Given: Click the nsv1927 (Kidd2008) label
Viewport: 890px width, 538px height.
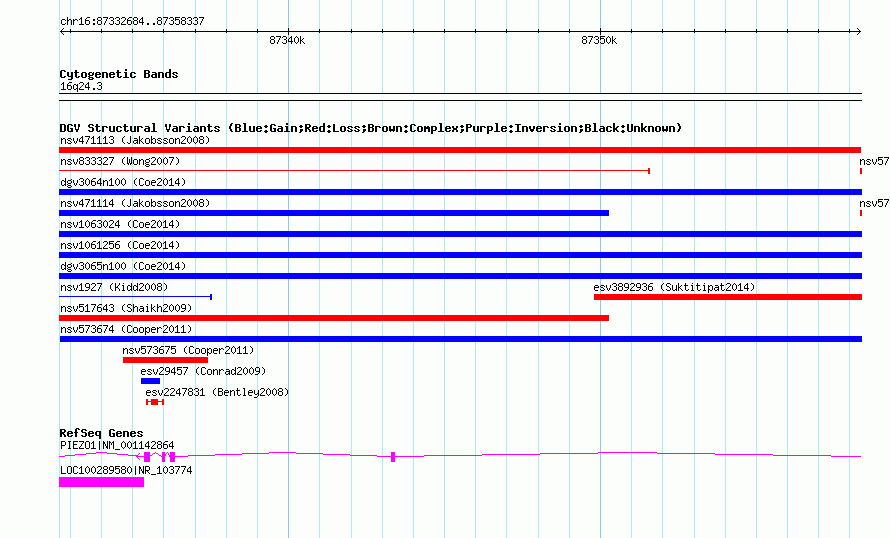Looking at the screenshot, I should pos(114,287).
